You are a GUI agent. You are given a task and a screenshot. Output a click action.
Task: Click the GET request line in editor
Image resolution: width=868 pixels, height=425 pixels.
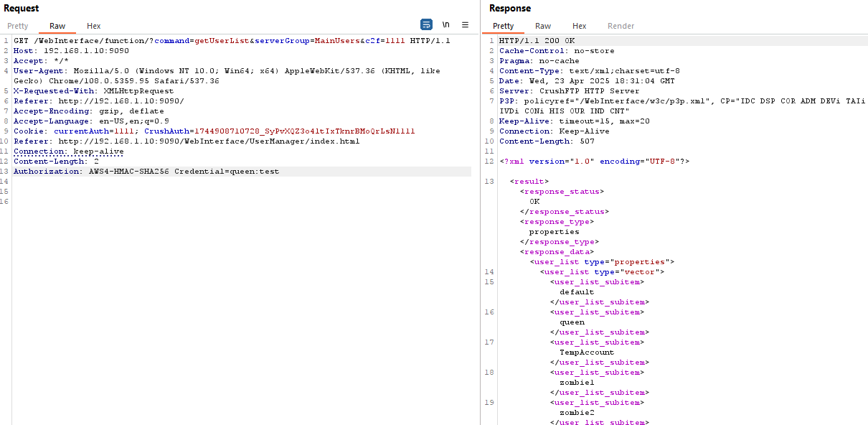click(232, 41)
